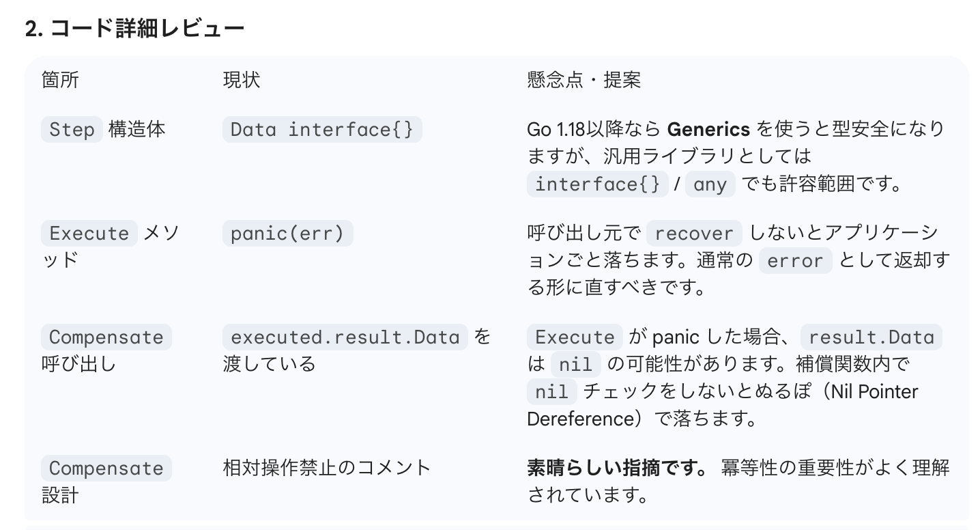
Task: Select the Step code label
Action: coord(72,130)
